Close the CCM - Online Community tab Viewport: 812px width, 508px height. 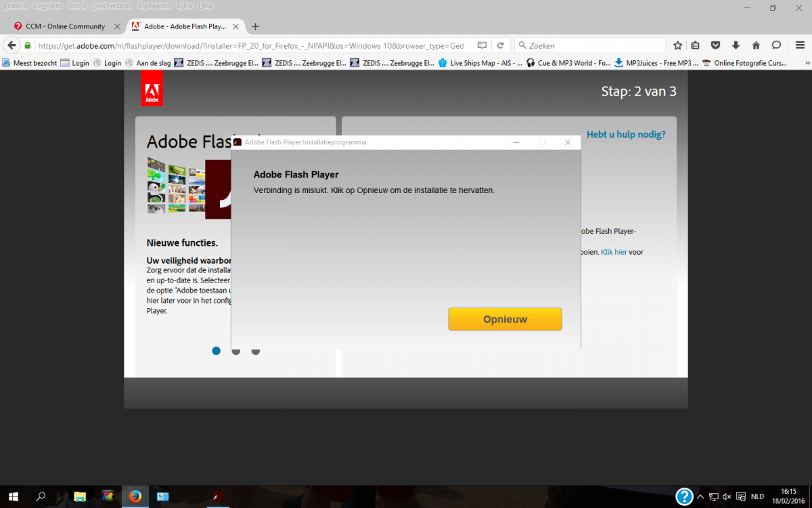click(x=117, y=26)
